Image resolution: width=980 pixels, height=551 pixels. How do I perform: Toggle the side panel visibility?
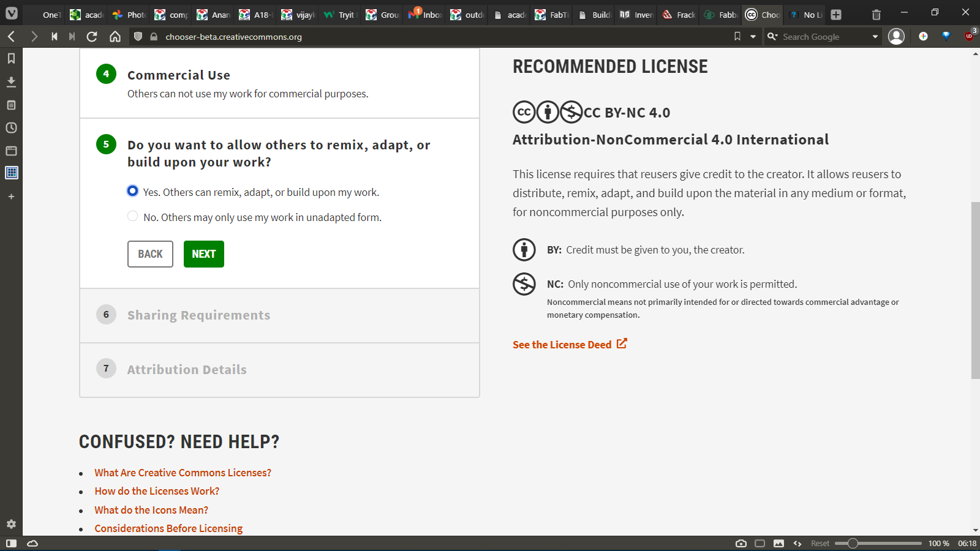[x=11, y=543]
